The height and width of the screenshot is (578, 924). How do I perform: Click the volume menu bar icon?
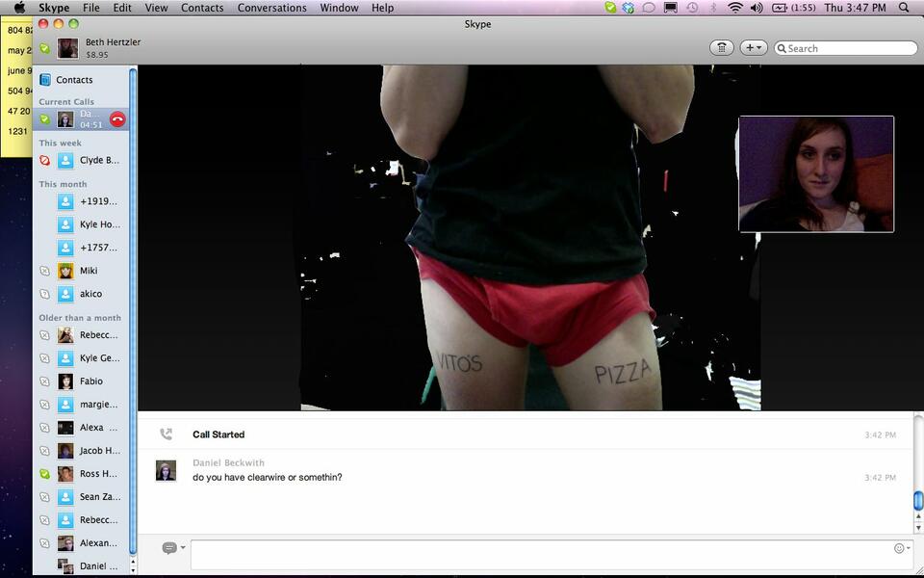click(x=757, y=8)
